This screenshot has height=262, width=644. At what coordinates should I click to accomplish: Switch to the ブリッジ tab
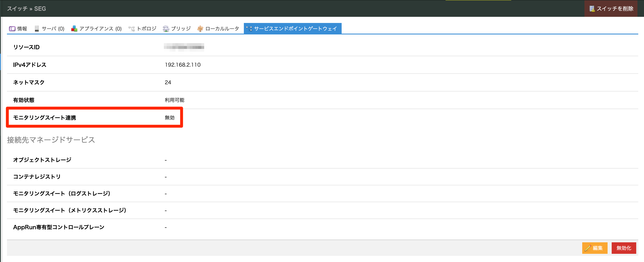point(181,28)
